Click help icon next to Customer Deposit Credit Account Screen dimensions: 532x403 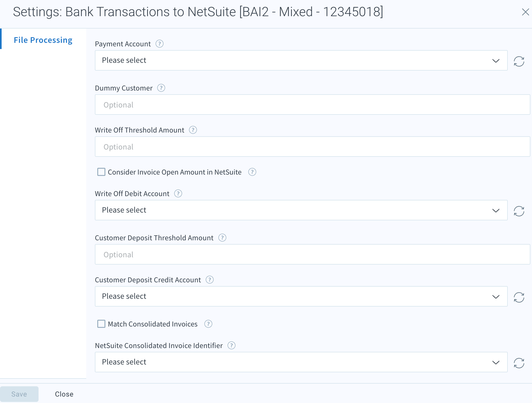[210, 280]
